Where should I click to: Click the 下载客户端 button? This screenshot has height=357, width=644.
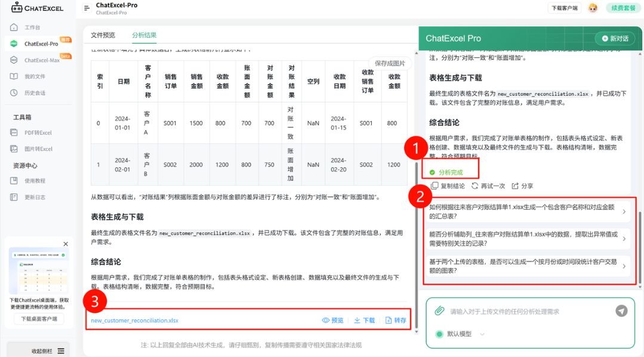point(565,8)
